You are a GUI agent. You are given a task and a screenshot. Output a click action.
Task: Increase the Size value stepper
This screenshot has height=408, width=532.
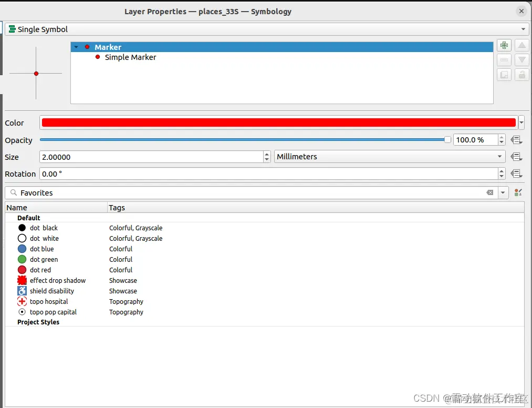[x=267, y=154]
